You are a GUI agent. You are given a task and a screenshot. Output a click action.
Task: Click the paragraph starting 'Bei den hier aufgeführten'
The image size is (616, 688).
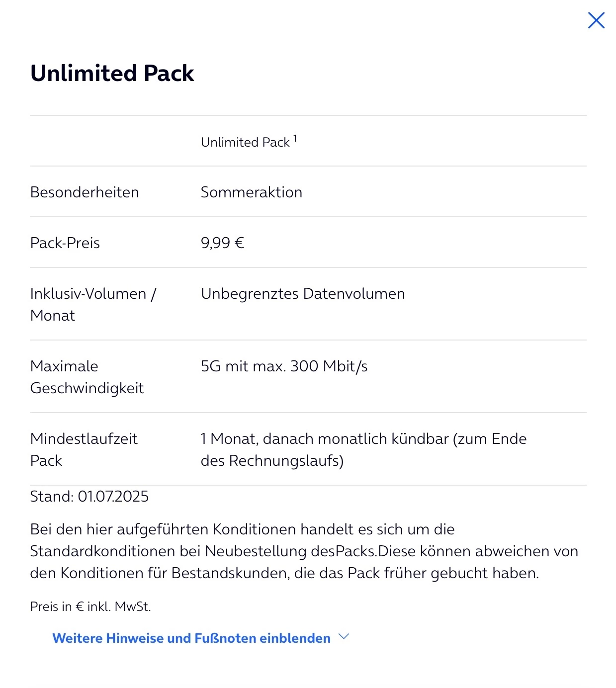(x=242, y=529)
